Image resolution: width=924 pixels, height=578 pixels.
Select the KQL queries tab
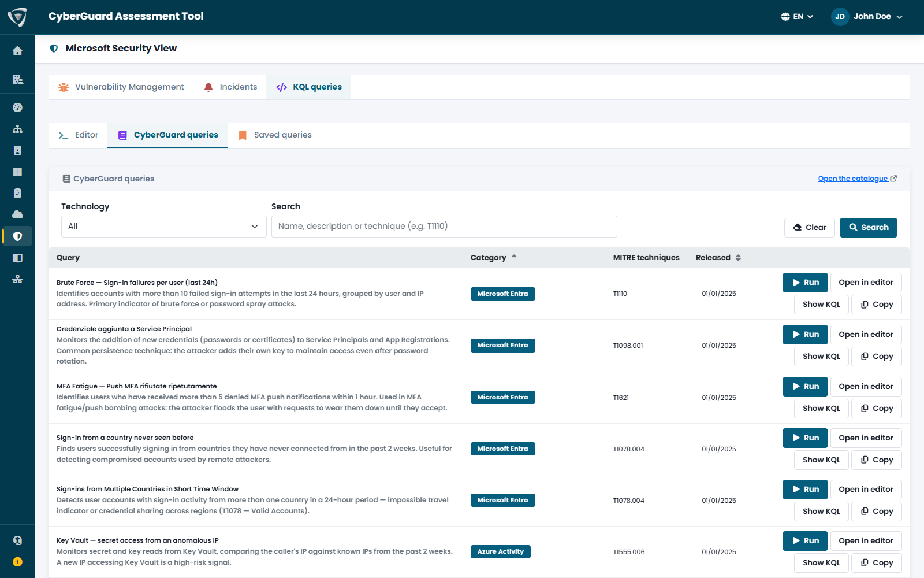(x=308, y=87)
